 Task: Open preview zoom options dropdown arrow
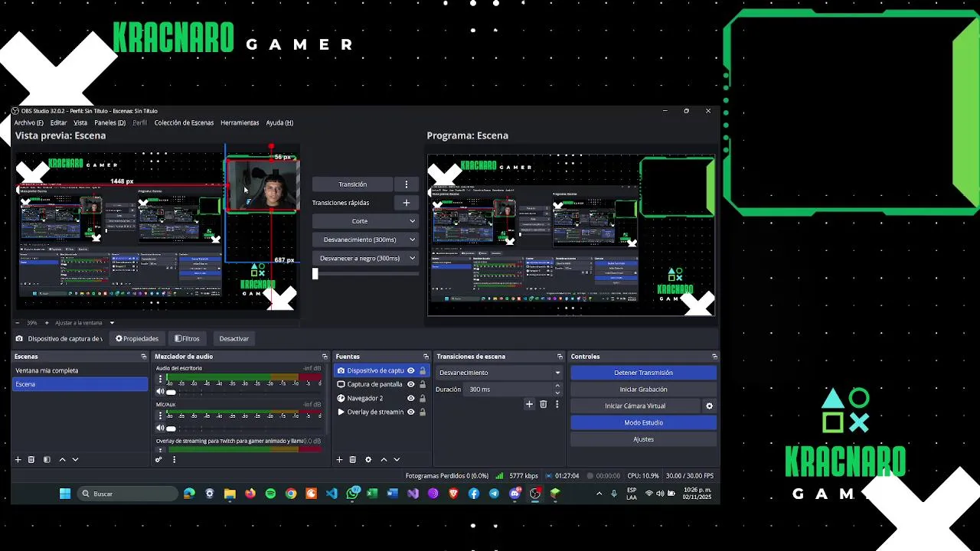pos(112,323)
